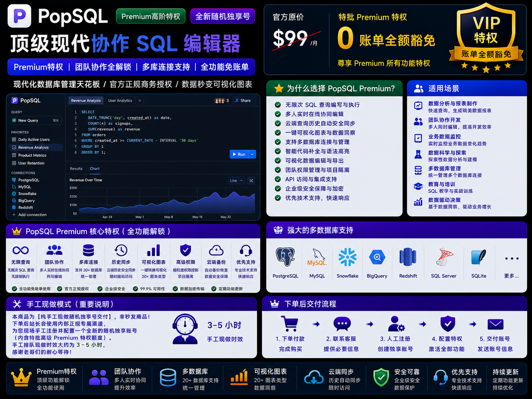The height and width of the screenshot is (399, 532).
Task: Switch to the Revenue Analysis editor tab
Action: coord(86,100)
